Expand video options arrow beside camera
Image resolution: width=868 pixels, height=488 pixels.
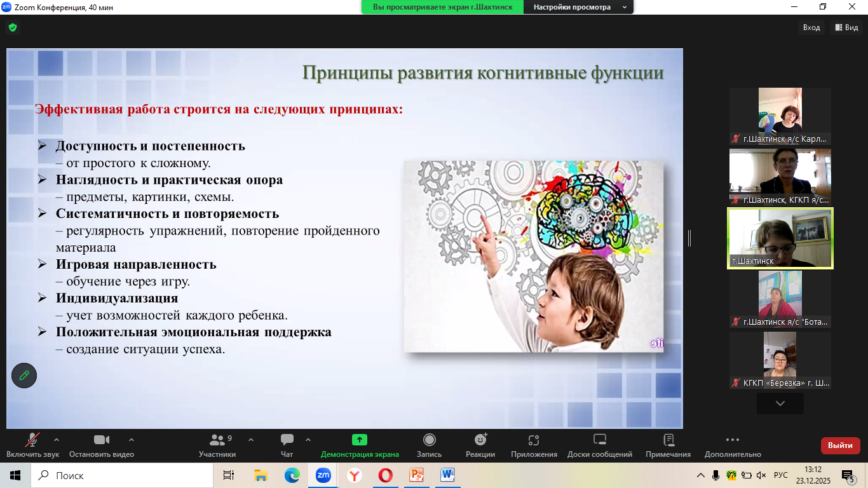(132, 440)
